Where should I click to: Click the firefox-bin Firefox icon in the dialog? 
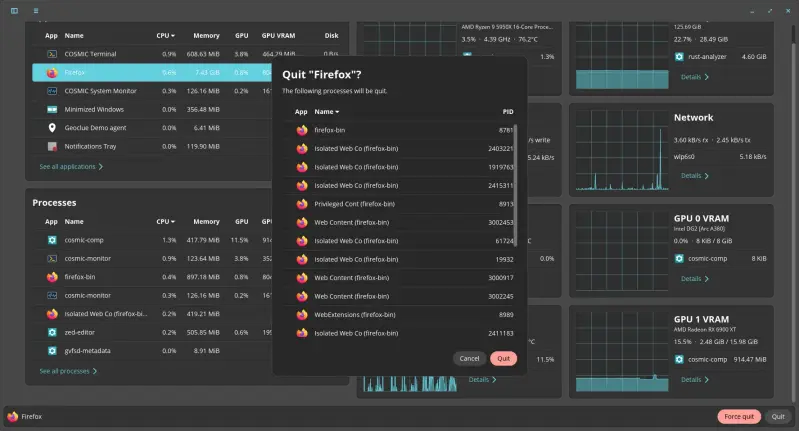[302, 130]
